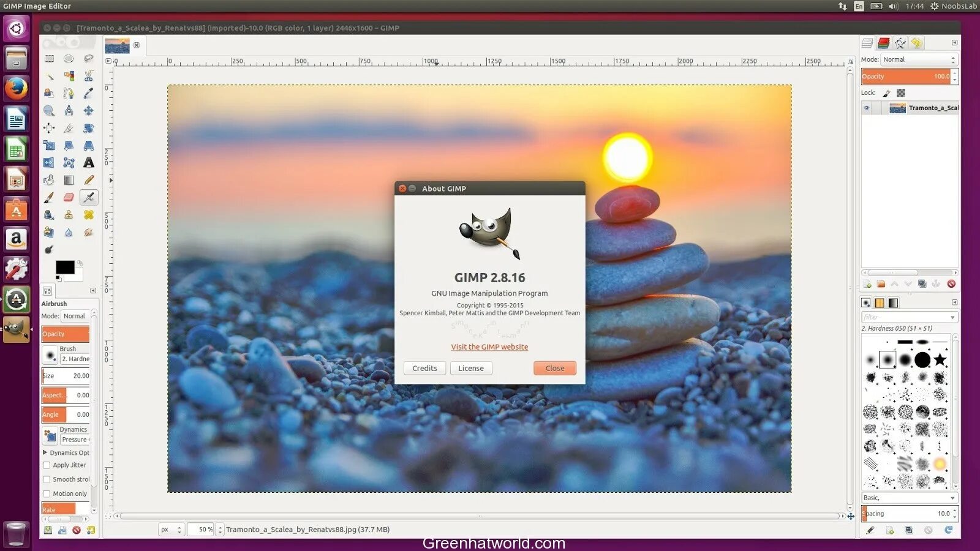
Task: Expand the Dynamics Options section
Action: (x=45, y=452)
